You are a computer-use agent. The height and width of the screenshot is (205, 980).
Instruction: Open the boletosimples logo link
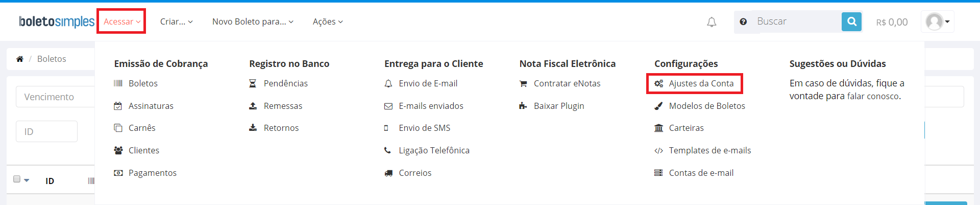[57, 21]
